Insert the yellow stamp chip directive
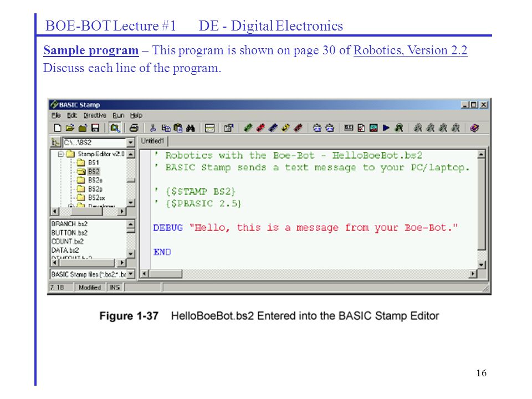 (x=286, y=128)
